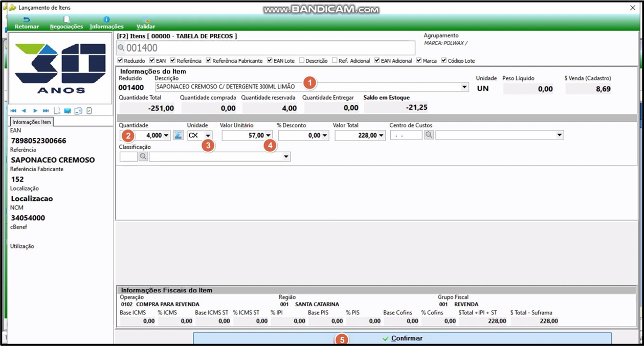Image resolution: width=644 pixels, height=346 pixels.
Task: Expand the Descrição dropdown arrow
Action: point(464,87)
